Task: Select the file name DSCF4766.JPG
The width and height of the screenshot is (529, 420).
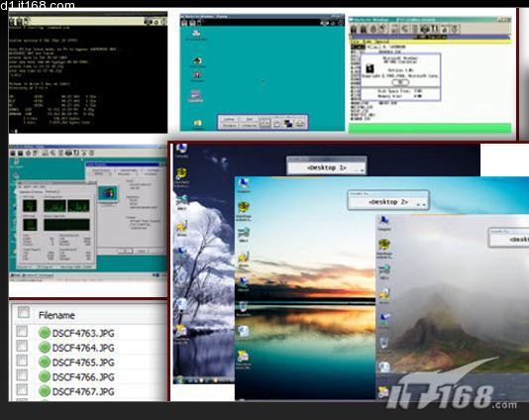Action: [83, 377]
